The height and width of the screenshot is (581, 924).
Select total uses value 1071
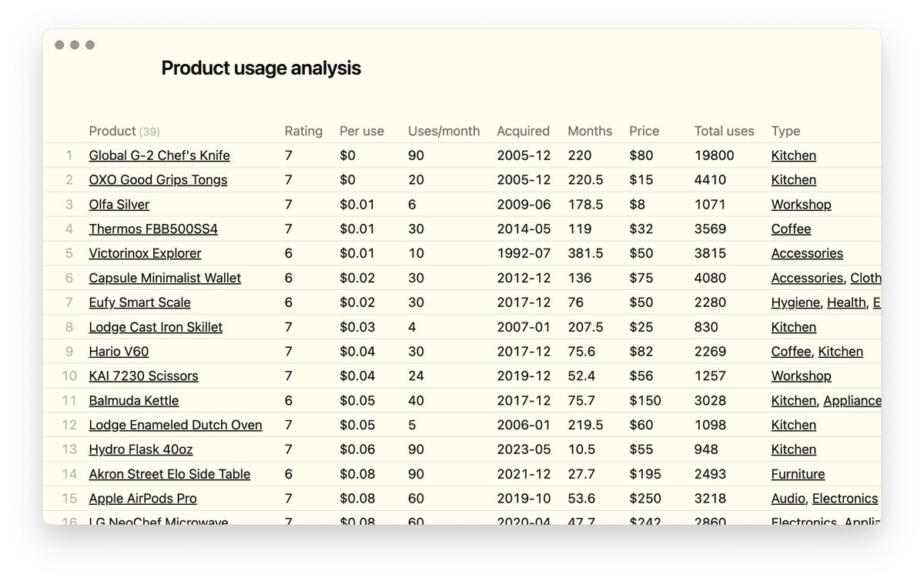click(x=710, y=205)
